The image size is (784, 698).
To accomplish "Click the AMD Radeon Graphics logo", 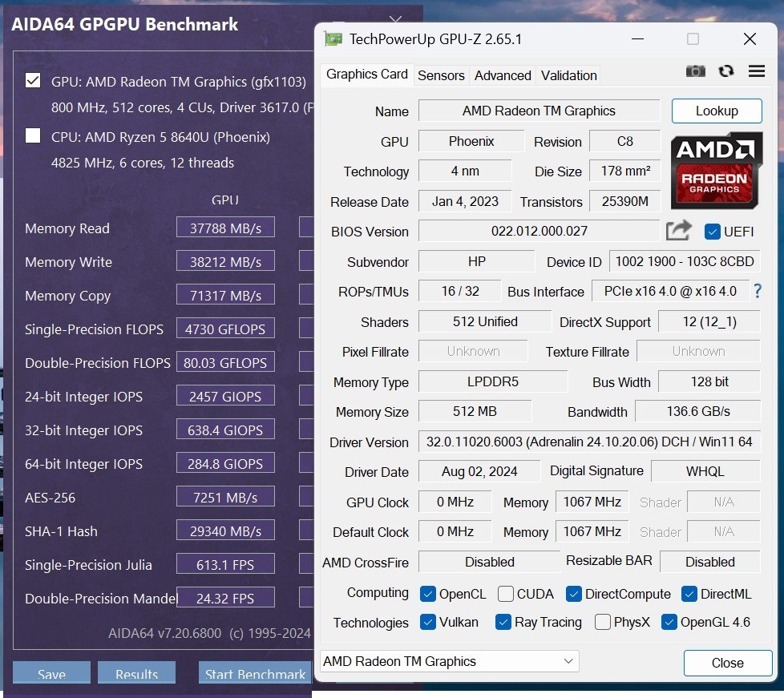I will click(x=716, y=171).
